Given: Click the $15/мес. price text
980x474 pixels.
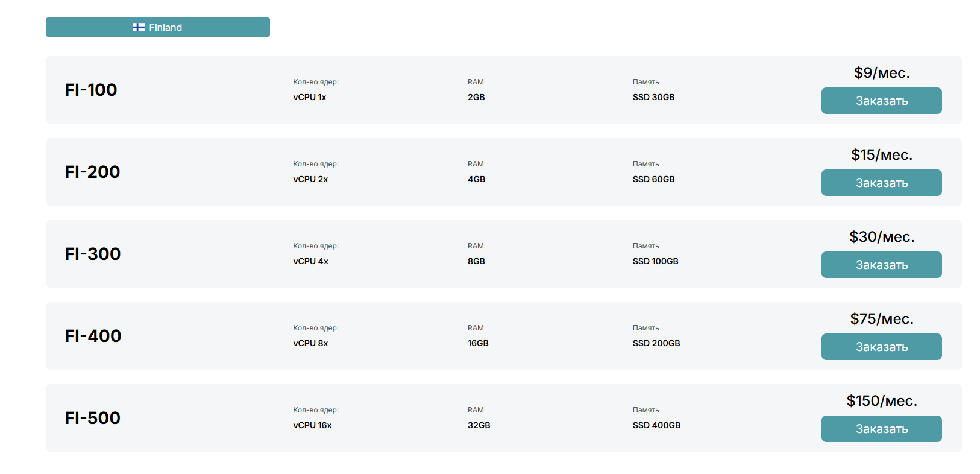Looking at the screenshot, I should coord(882,155).
